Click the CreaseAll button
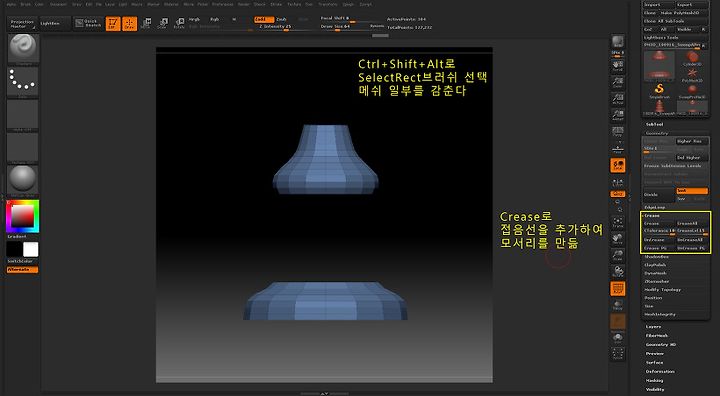The height and width of the screenshot is (396, 720). (692, 223)
